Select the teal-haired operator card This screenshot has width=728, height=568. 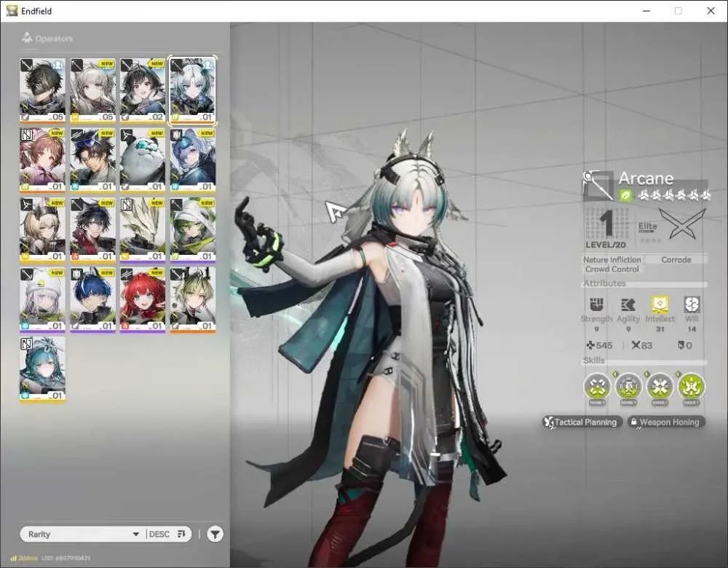pyautogui.click(x=42, y=369)
